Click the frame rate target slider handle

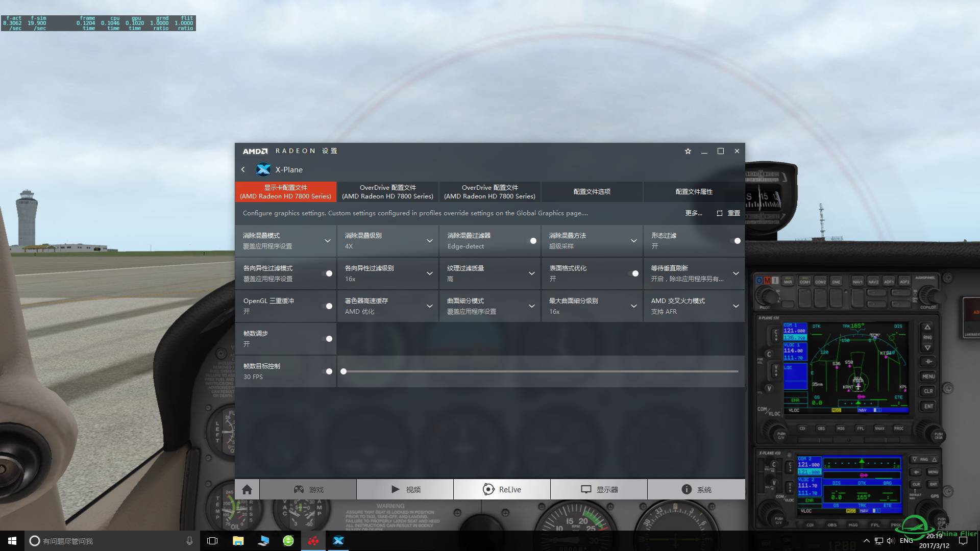344,371
